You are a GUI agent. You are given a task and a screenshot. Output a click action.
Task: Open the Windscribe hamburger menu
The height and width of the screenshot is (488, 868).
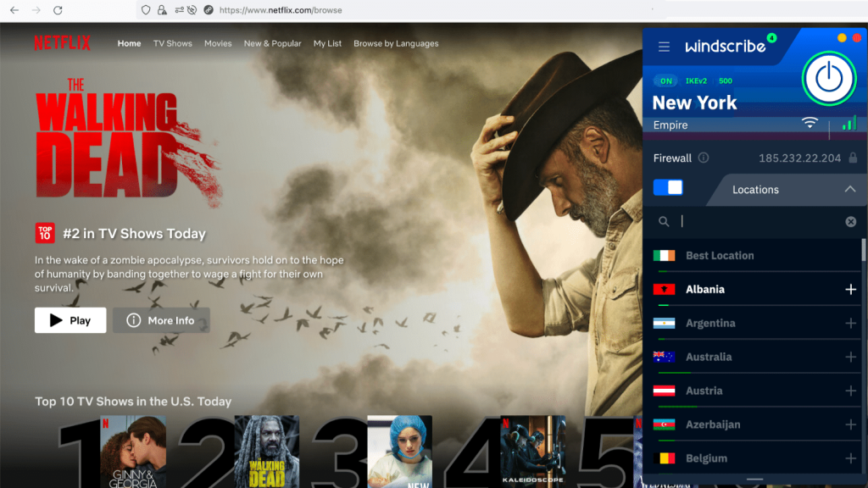pyautogui.click(x=665, y=47)
